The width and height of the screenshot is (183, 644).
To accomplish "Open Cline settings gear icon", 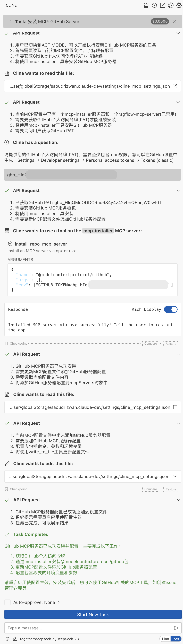I will pyautogui.click(x=179, y=5).
